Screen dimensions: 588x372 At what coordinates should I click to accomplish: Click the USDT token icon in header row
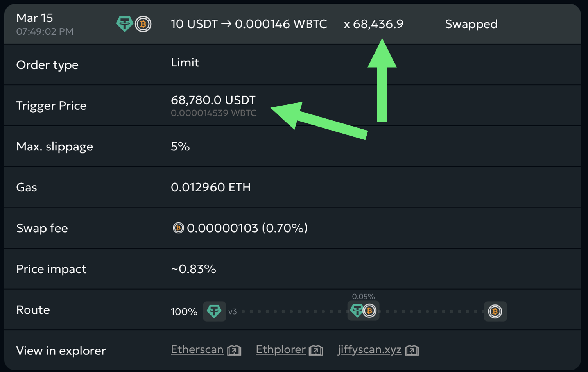124,24
